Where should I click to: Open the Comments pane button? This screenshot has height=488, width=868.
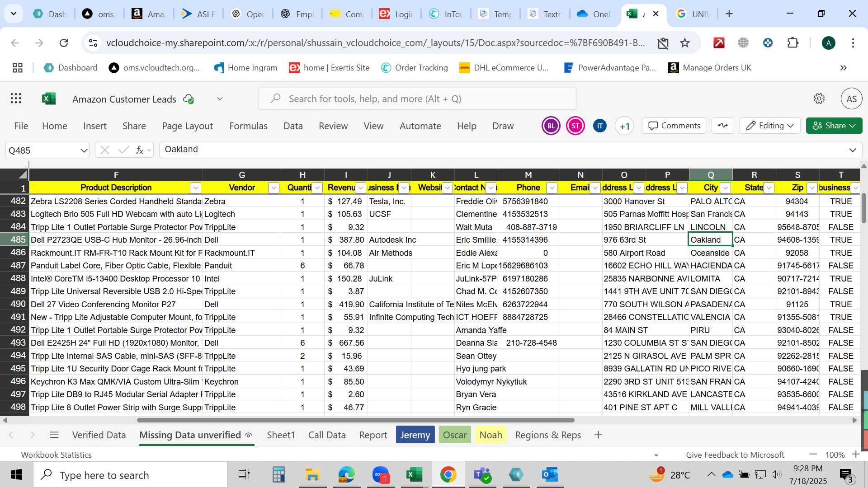(x=674, y=126)
